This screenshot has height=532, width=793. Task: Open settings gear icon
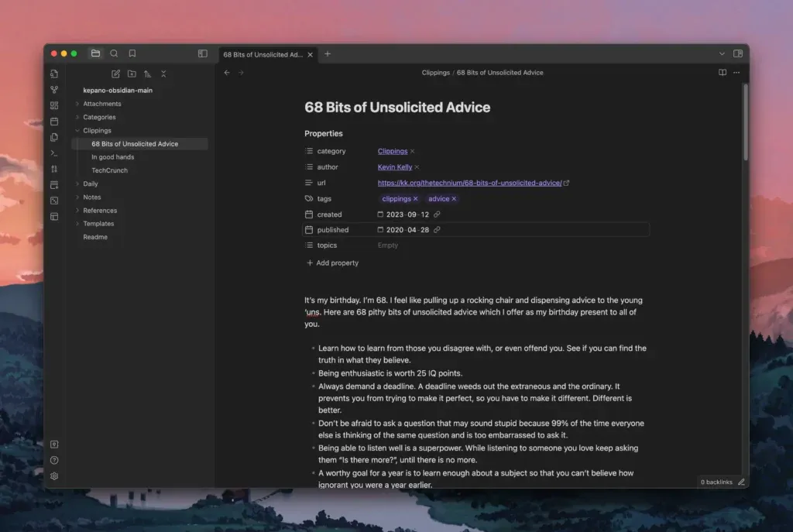click(54, 476)
